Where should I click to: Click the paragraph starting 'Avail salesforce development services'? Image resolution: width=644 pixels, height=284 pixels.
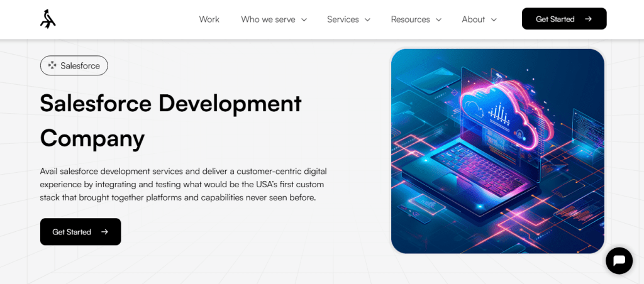[183, 184]
